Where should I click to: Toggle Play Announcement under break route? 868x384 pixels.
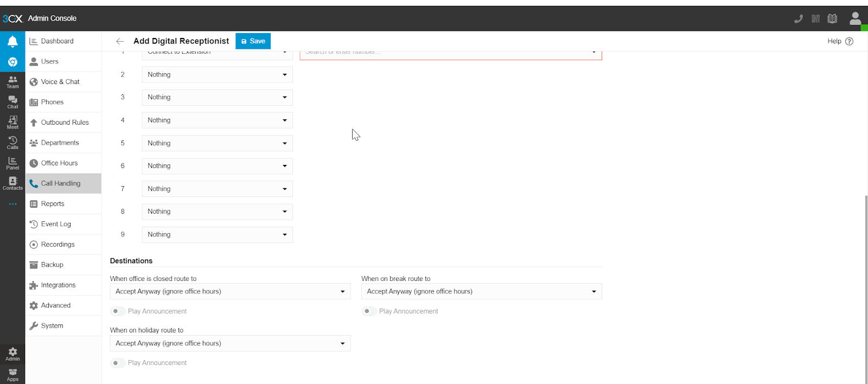point(369,311)
